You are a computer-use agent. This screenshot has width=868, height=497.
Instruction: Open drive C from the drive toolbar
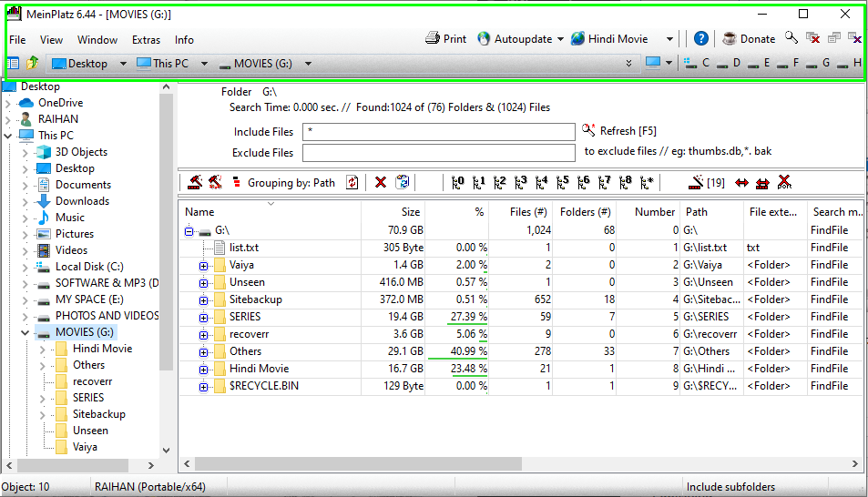(698, 63)
